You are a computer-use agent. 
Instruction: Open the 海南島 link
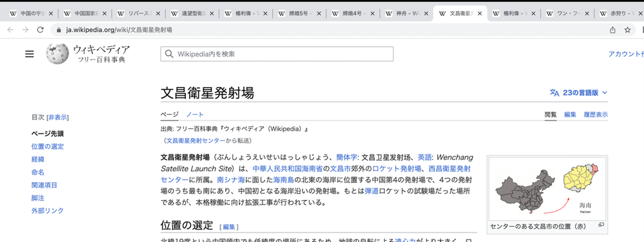pos(283,180)
